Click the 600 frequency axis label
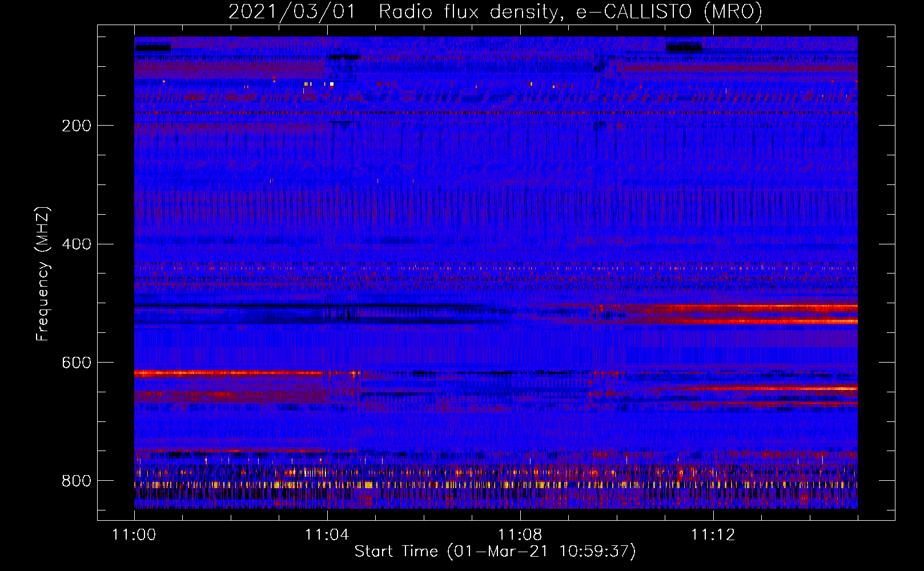 tap(77, 363)
